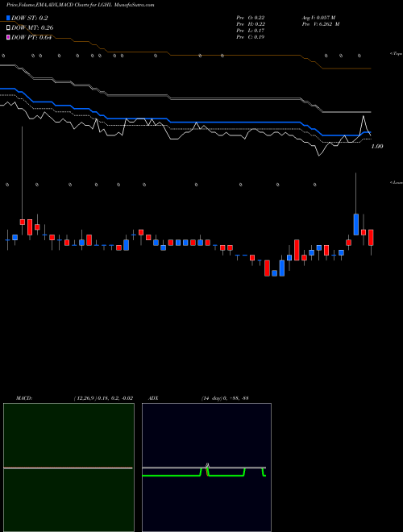Click the ADX '(14 day) 0, +88, -88' values
Screen dimensions: 403x532
[x=225, y=398]
